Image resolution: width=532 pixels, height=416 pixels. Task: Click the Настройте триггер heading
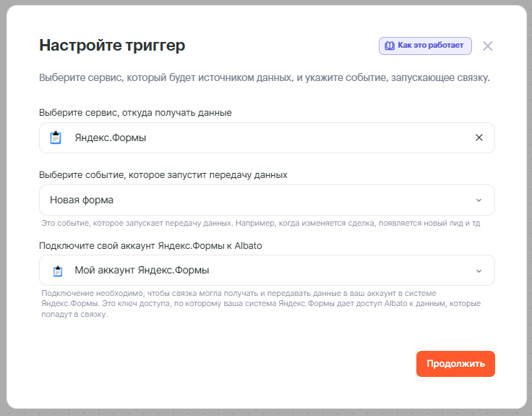(112, 46)
